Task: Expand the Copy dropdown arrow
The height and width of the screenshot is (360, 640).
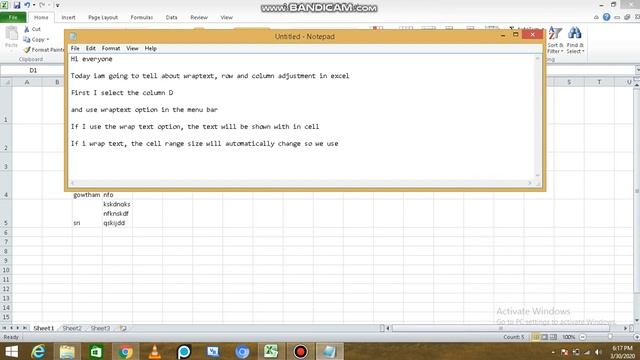Action: (48, 40)
